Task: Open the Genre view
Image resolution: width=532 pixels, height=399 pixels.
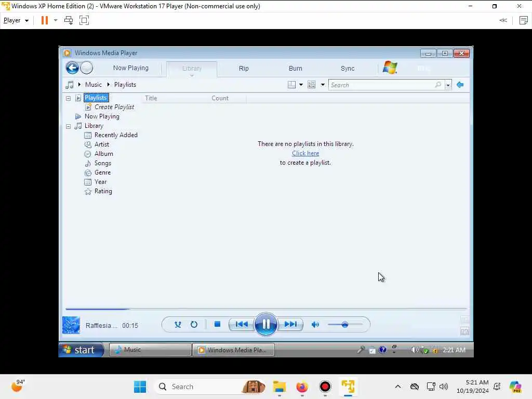Action: (102, 172)
